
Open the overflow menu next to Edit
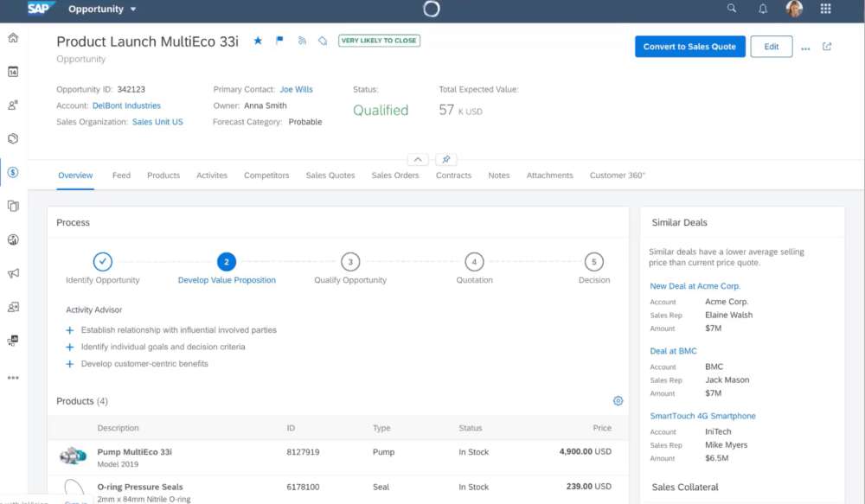pos(805,48)
